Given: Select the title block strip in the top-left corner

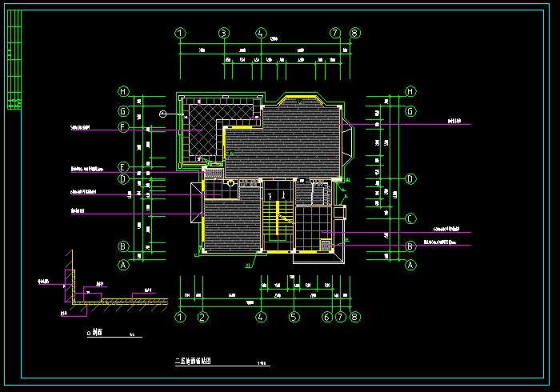Looking at the screenshot, I should (x=14, y=60).
